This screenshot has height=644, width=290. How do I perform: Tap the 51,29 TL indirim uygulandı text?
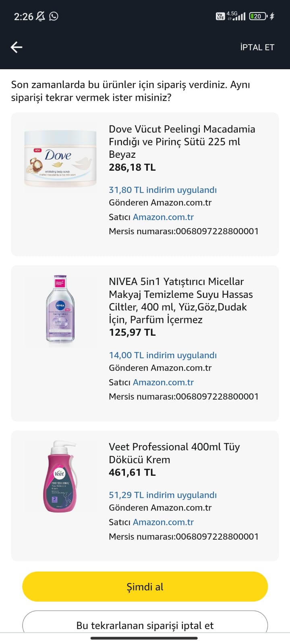(x=163, y=495)
